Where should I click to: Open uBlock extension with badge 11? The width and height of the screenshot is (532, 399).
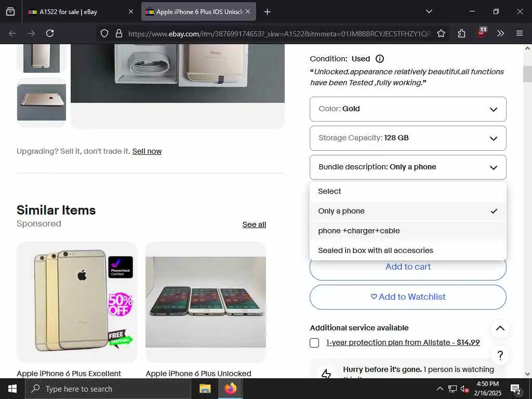[482, 33]
